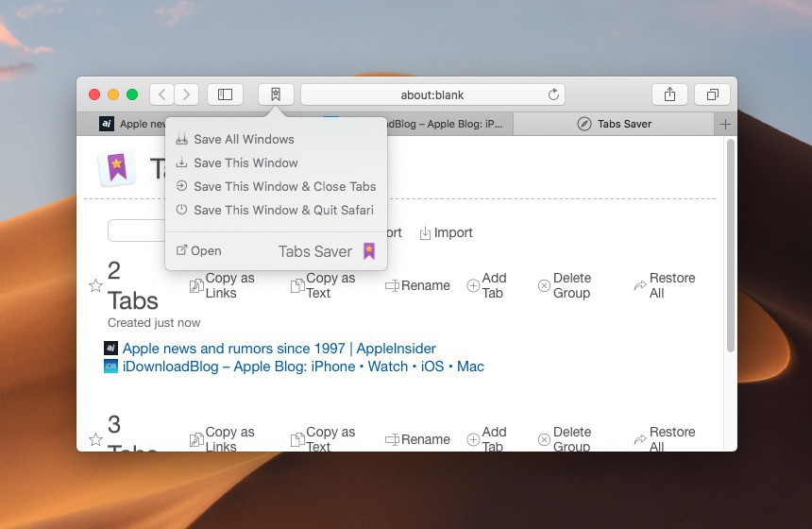This screenshot has height=529, width=812.
Task: Click the Tabs Saver toolbar bookmark icon
Action: [x=276, y=94]
